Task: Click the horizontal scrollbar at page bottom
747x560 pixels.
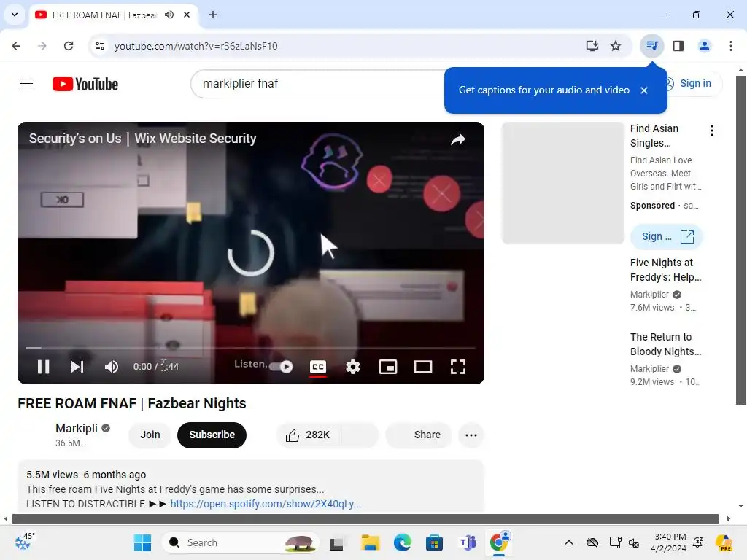Action: point(365,518)
